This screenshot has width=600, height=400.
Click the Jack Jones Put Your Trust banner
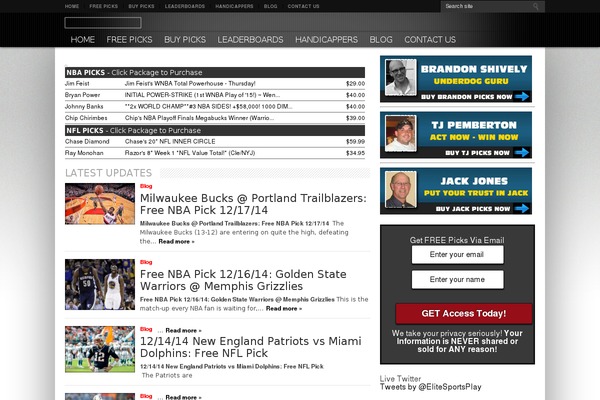point(456,191)
